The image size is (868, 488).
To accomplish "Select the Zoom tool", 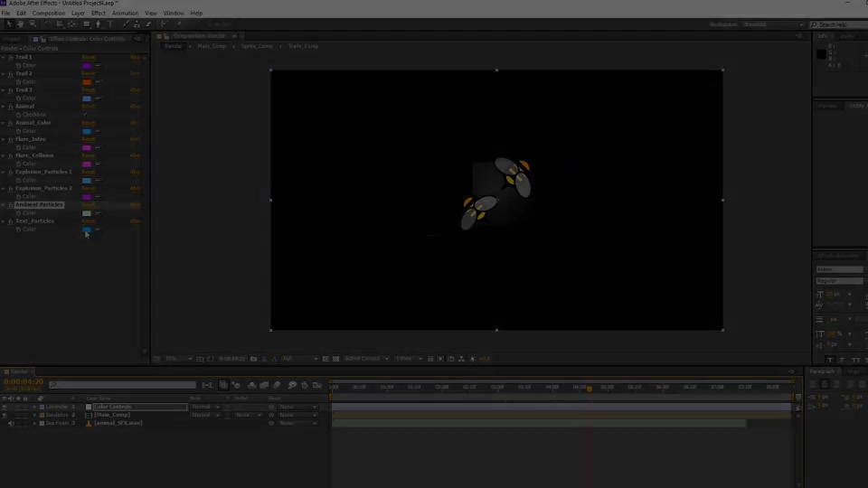I will click(x=33, y=24).
